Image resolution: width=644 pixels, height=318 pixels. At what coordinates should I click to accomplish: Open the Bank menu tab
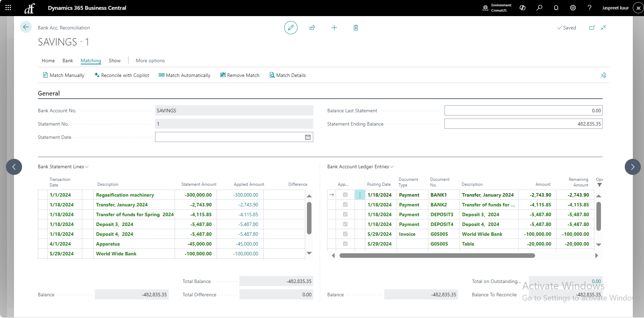click(x=68, y=61)
